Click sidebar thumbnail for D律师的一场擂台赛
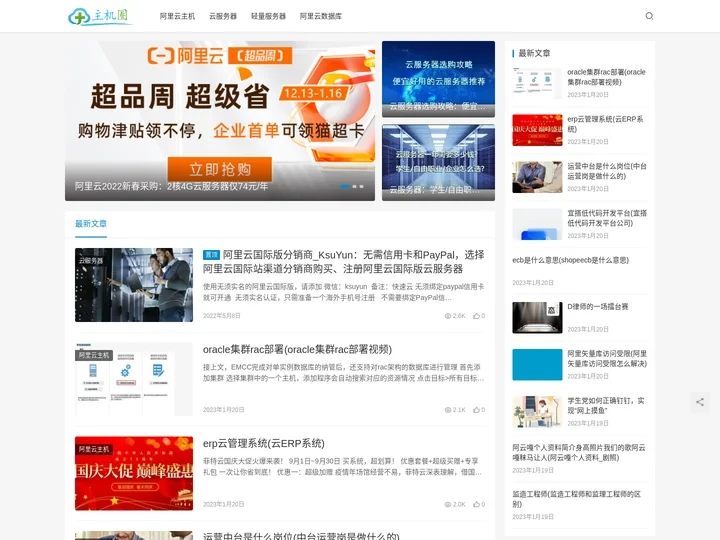 (x=537, y=318)
